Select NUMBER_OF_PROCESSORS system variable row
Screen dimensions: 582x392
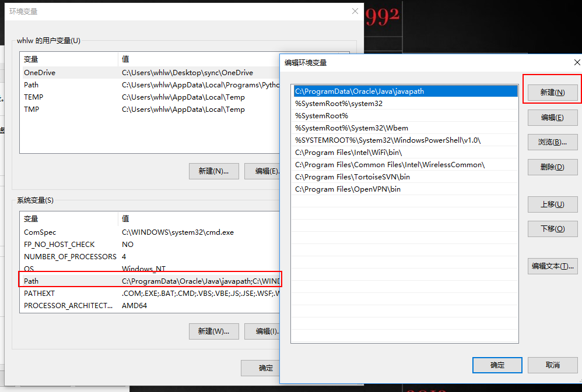pyautogui.click(x=150, y=257)
